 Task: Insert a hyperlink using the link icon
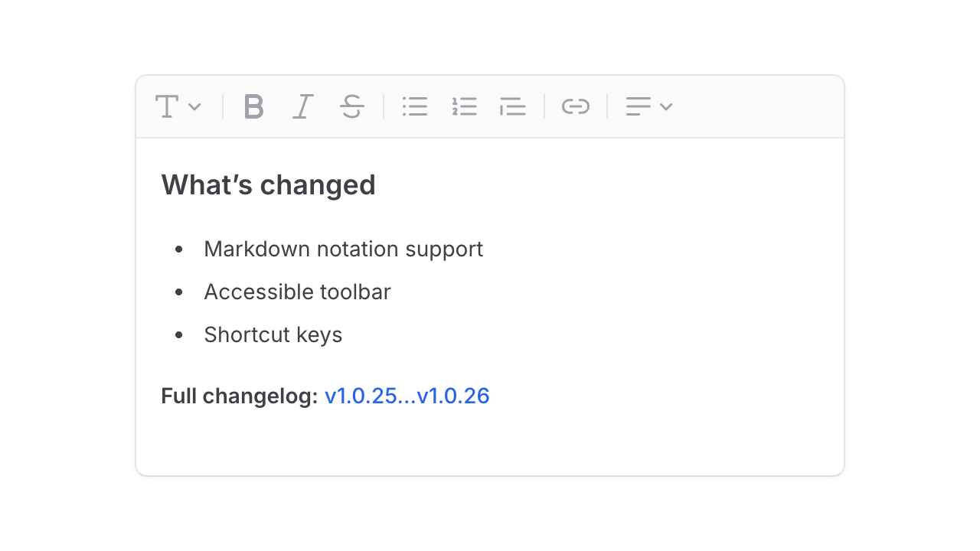click(x=576, y=106)
